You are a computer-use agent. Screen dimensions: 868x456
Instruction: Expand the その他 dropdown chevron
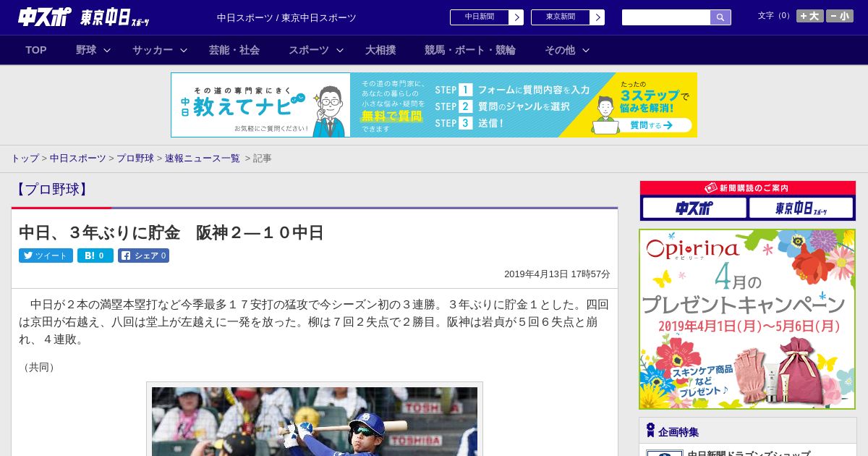[x=586, y=50]
